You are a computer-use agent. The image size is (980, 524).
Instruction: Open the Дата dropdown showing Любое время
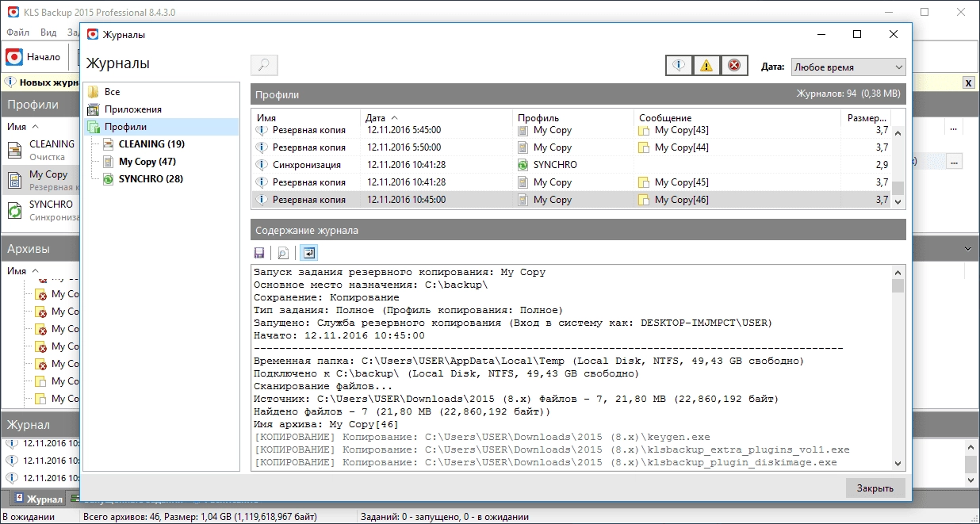click(x=848, y=67)
